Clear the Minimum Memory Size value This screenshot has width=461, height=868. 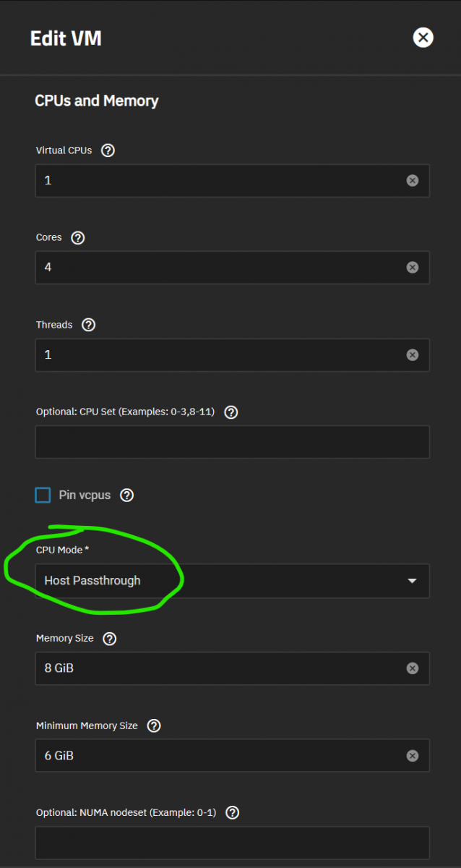pos(413,755)
